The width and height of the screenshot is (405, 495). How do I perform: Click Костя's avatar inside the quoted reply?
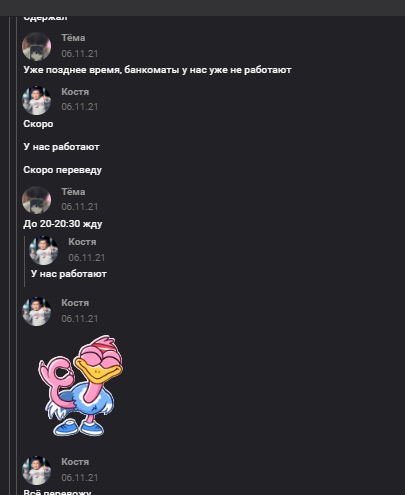coord(44,250)
